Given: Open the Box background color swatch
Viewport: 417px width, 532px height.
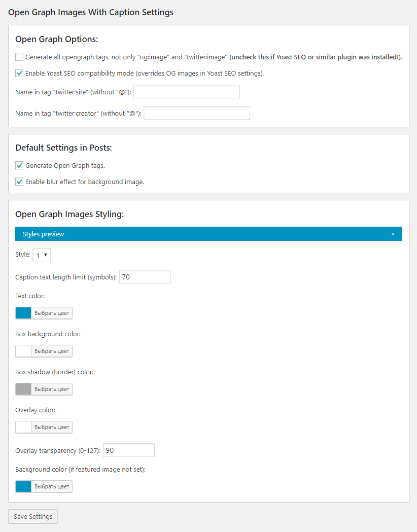Looking at the screenshot, I should pyautogui.click(x=24, y=351).
